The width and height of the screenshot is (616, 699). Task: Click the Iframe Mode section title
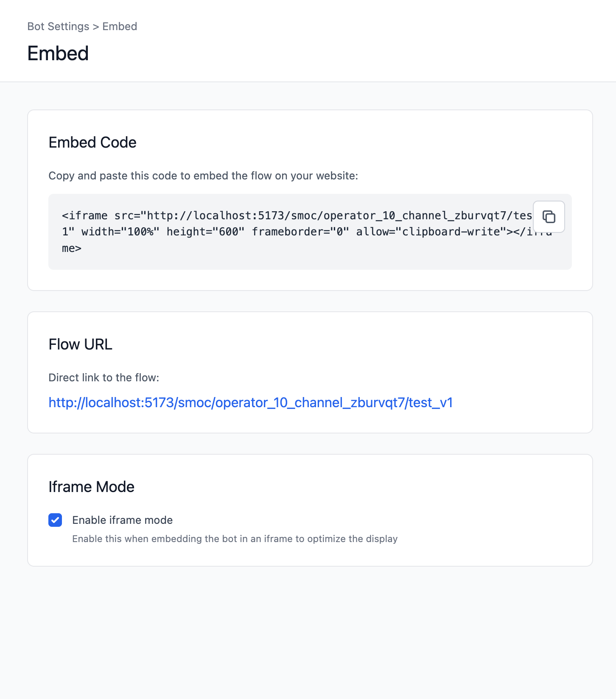[x=92, y=487]
